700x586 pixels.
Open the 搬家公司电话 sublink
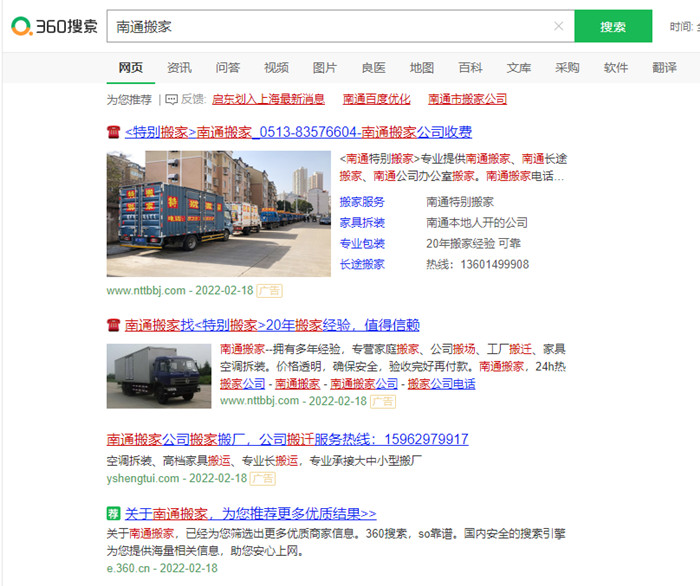442,384
